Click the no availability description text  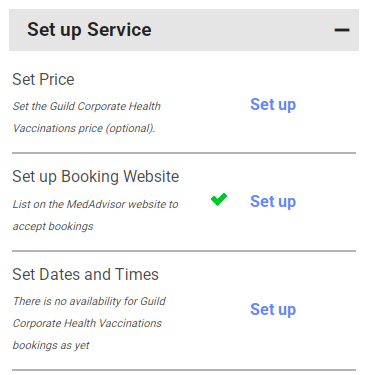pos(89,323)
